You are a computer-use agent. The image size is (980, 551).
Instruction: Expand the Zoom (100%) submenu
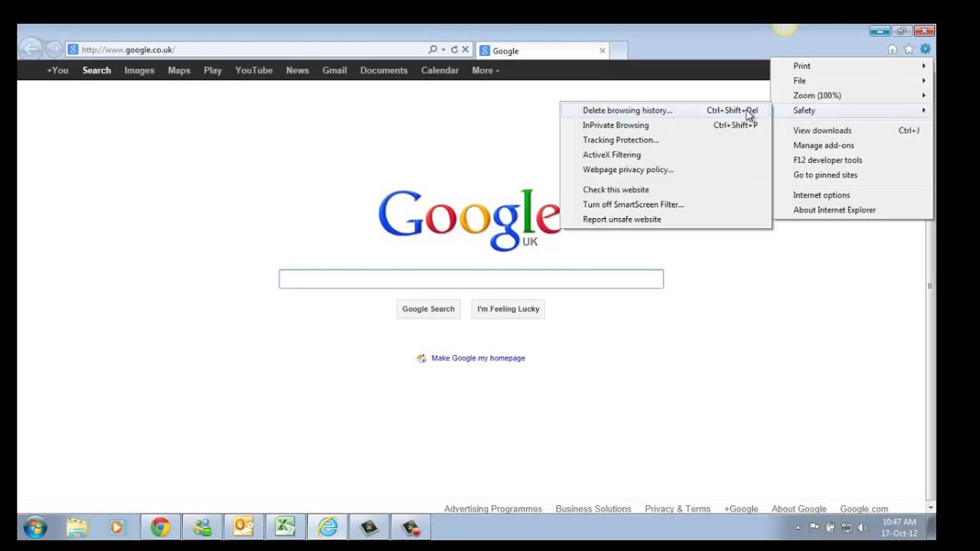[853, 96]
